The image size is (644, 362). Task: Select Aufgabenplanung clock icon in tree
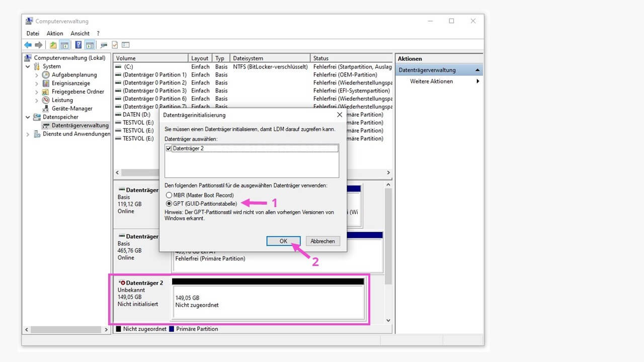click(x=46, y=74)
